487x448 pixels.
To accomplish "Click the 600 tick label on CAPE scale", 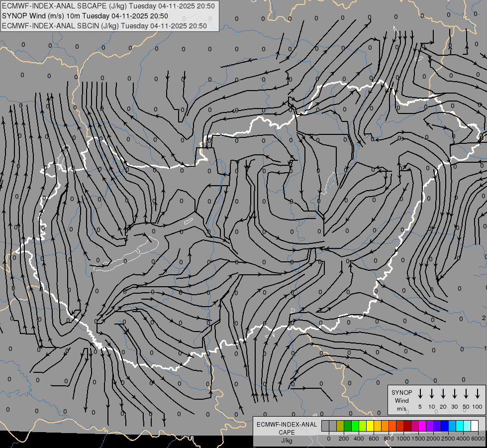I will point(374,439).
